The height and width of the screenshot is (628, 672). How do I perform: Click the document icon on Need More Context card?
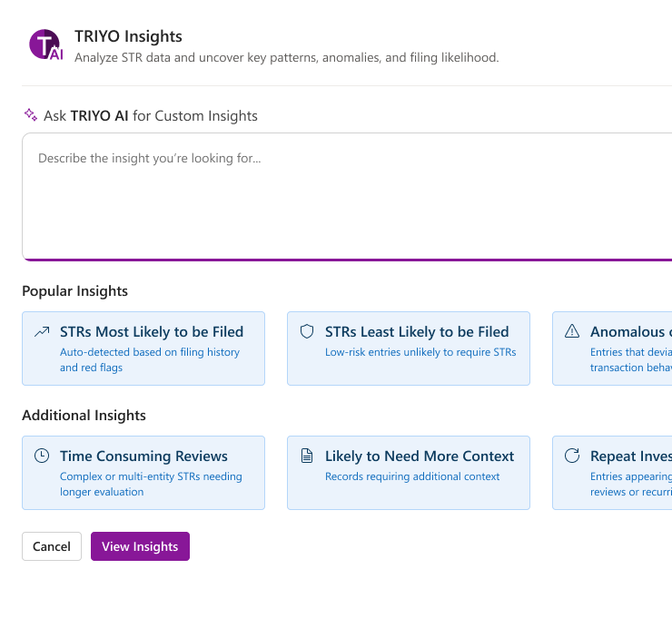(307, 456)
